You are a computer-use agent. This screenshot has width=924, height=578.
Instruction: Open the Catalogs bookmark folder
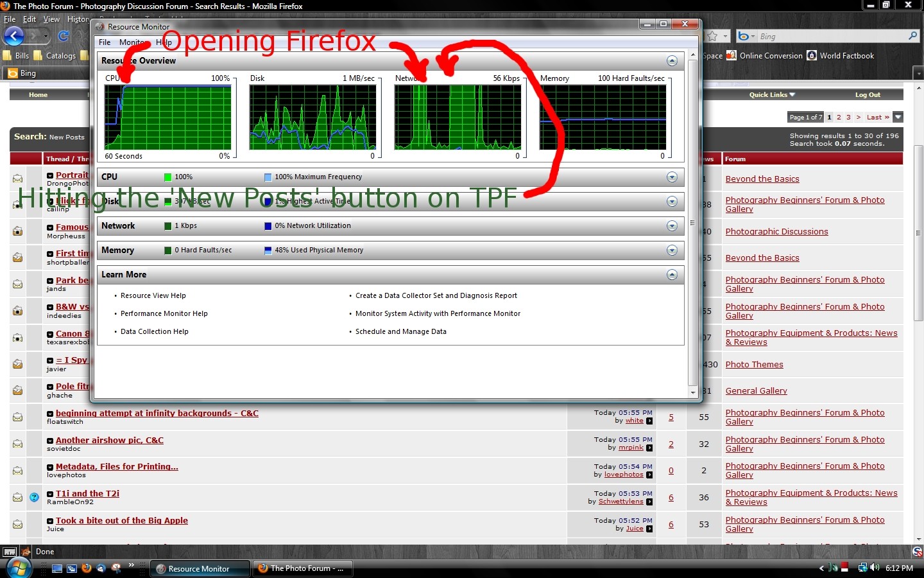pos(55,56)
